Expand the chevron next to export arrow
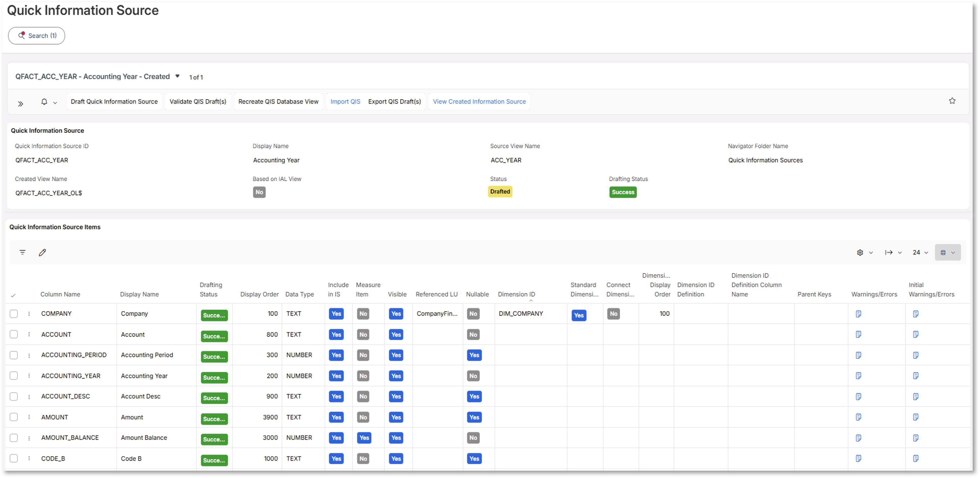The image size is (980, 478). [x=900, y=253]
